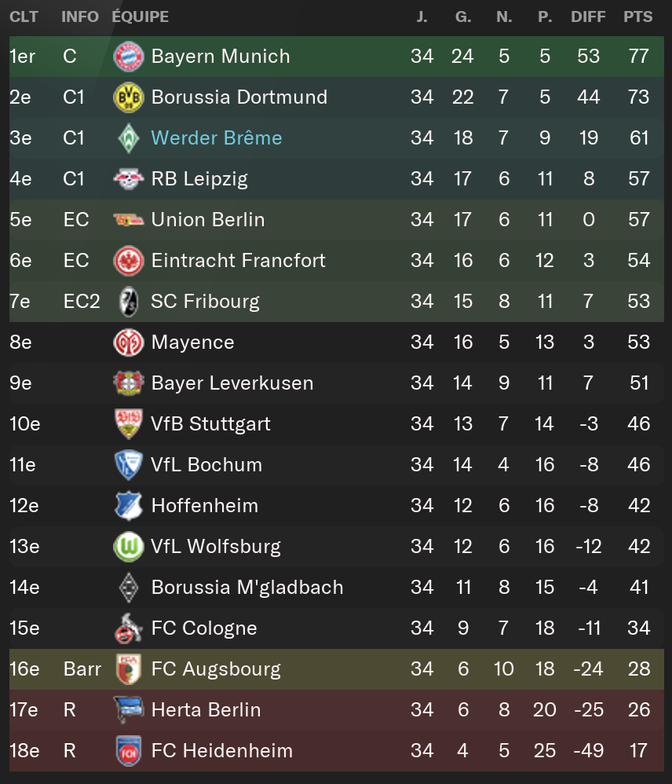Click the VfL Wolfsburg green logo

click(129, 547)
